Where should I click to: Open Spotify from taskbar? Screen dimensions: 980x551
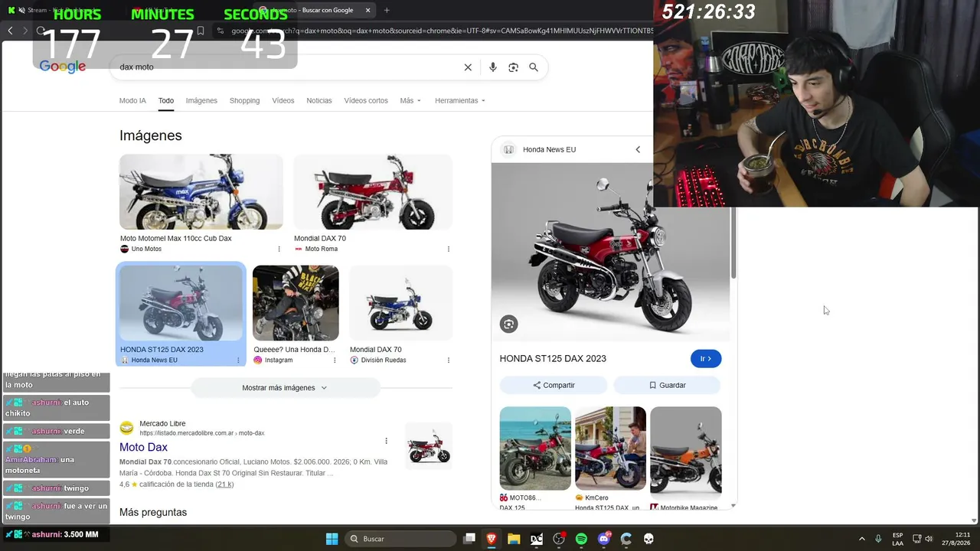coord(581,539)
